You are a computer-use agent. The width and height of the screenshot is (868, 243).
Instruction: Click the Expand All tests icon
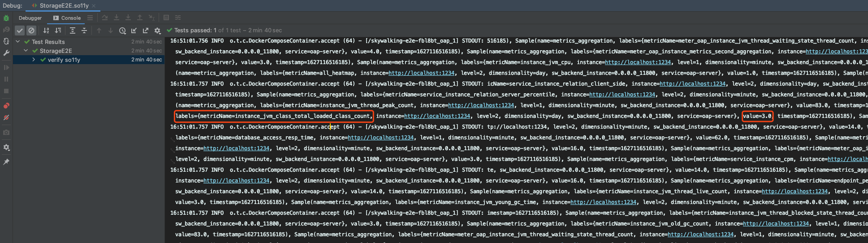[73, 30]
